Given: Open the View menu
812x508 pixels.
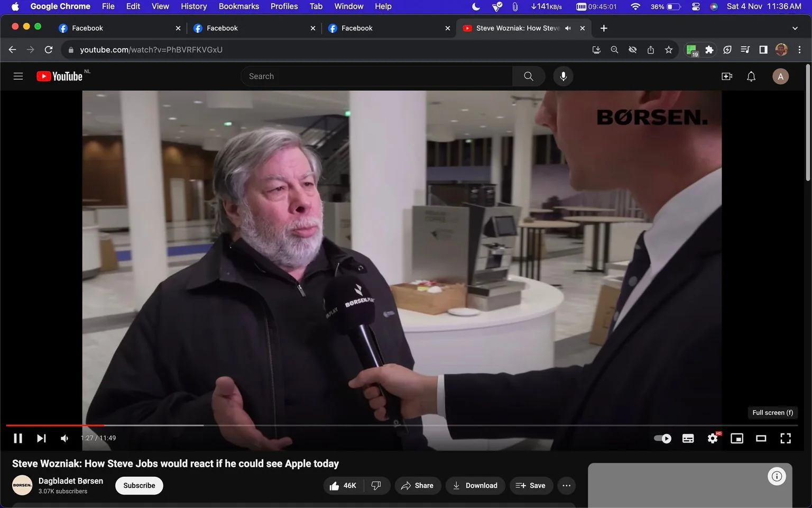Looking at the screenshot, I should tap(160, 6).
